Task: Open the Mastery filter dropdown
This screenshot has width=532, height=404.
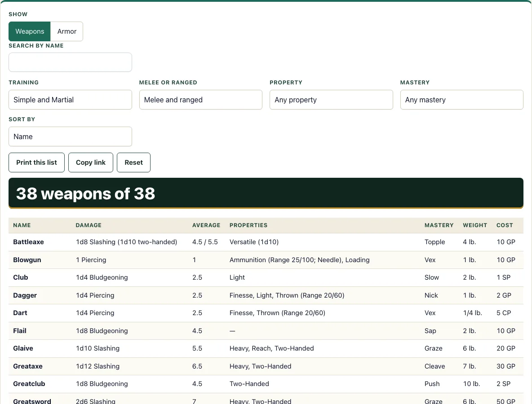Action: click(461, 100)
